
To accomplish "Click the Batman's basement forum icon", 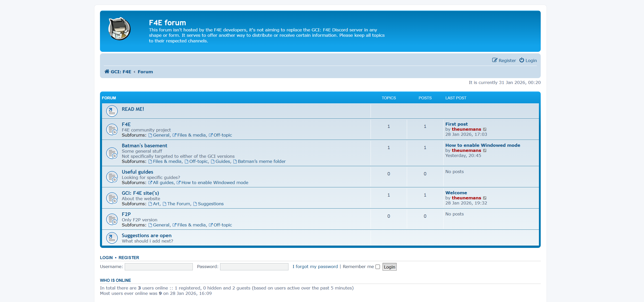I will 112,153.
